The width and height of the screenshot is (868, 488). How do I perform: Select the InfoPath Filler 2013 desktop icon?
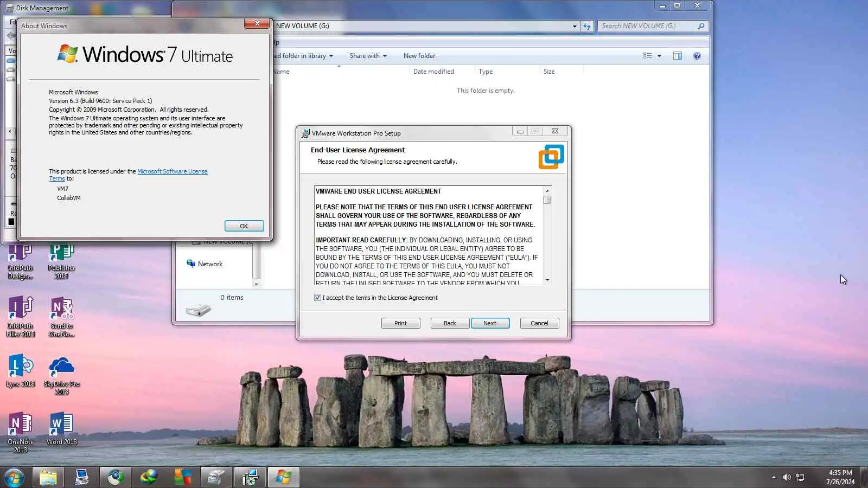tap(20, 317)
